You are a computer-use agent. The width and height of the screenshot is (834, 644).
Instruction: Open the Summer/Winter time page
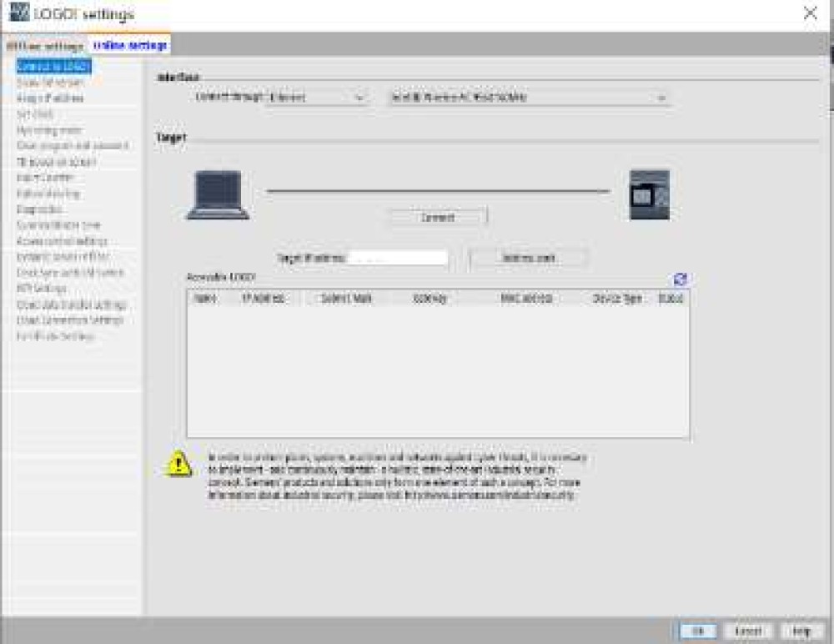58,226
